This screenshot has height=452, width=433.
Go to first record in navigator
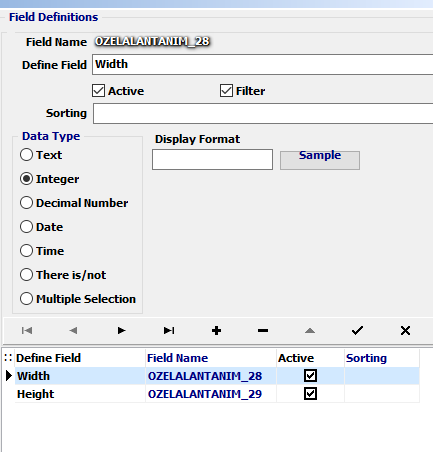(x=27, y=330)
